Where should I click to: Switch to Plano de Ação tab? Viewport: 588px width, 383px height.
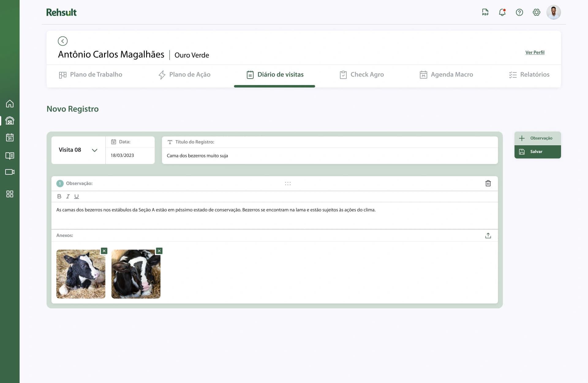click(x=184, y=75)
